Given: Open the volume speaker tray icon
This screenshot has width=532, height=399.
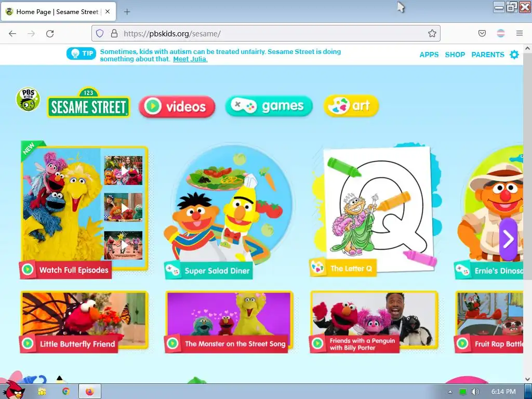Looking at the screenshot, I should tap(475, 392).
